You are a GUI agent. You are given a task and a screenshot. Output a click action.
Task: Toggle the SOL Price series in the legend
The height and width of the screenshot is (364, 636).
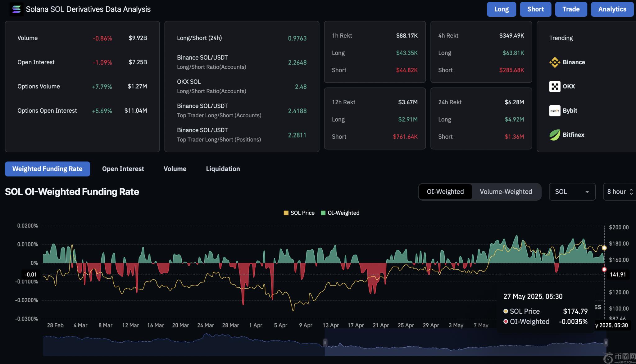(302, 213)
